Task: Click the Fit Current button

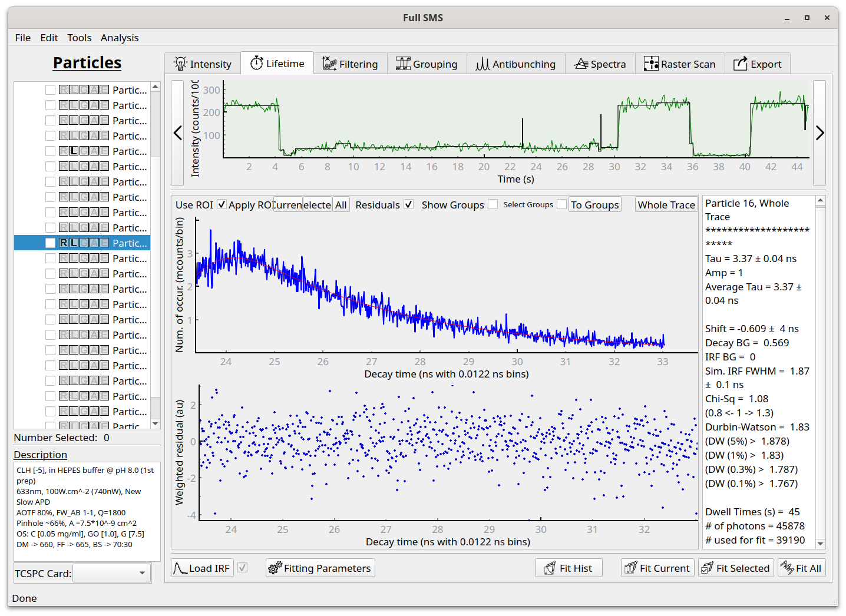Action: click(657, 568)
